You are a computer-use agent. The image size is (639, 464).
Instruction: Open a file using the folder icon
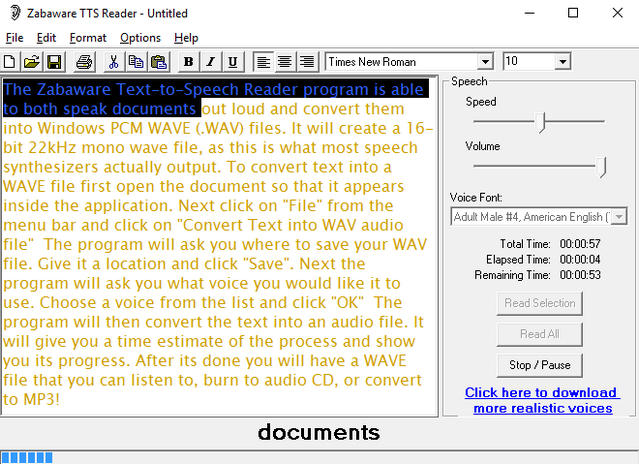(x=32, y=62)
